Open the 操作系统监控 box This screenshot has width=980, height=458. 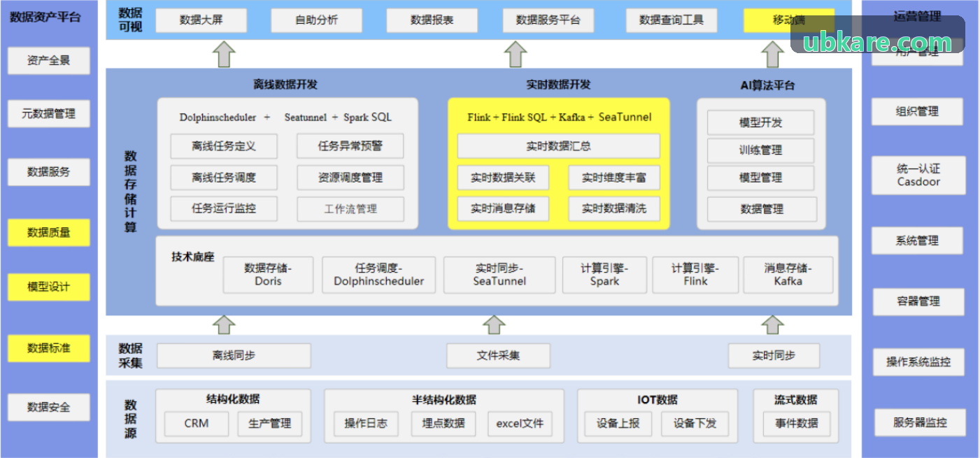918,362
